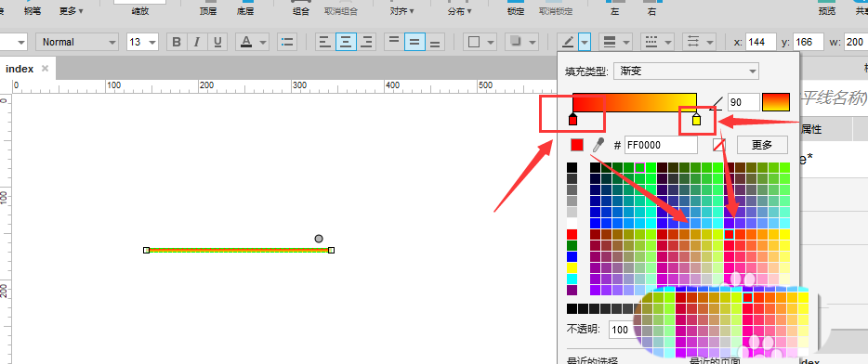Collapse the line color dropdown arrow
Screen dimensions: 868x364
(x=585, y=42)
